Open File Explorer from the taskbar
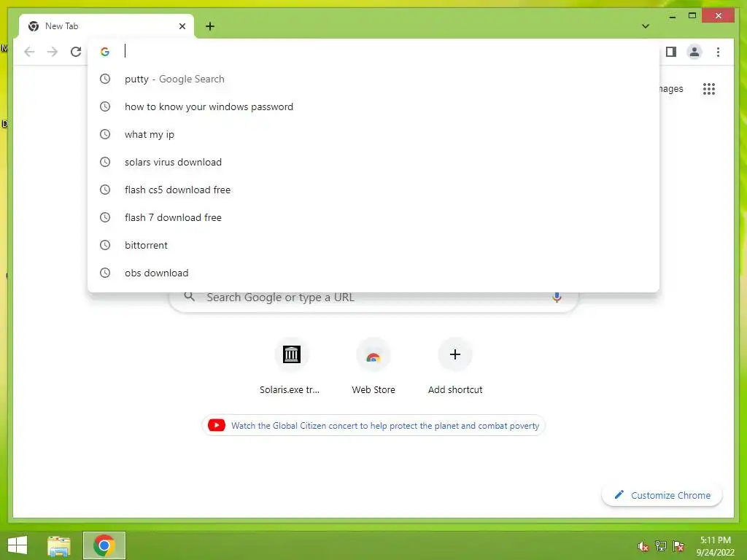 [58, 545]
